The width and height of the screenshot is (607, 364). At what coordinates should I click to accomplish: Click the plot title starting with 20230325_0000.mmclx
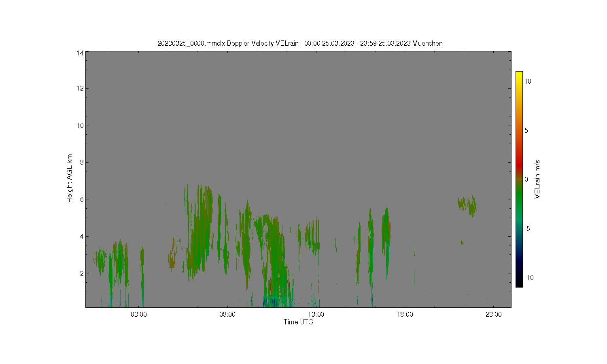(x=300, y=44)
